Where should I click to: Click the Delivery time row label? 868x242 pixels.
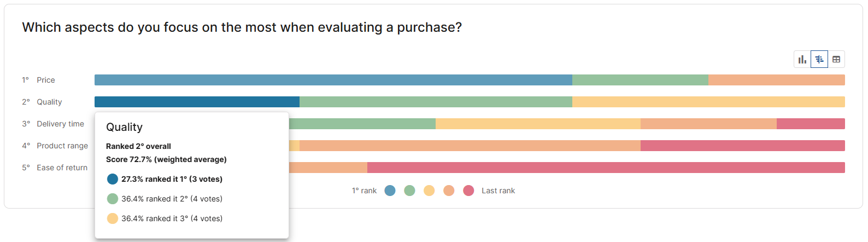pyautogui.click(x=60, y=124)
